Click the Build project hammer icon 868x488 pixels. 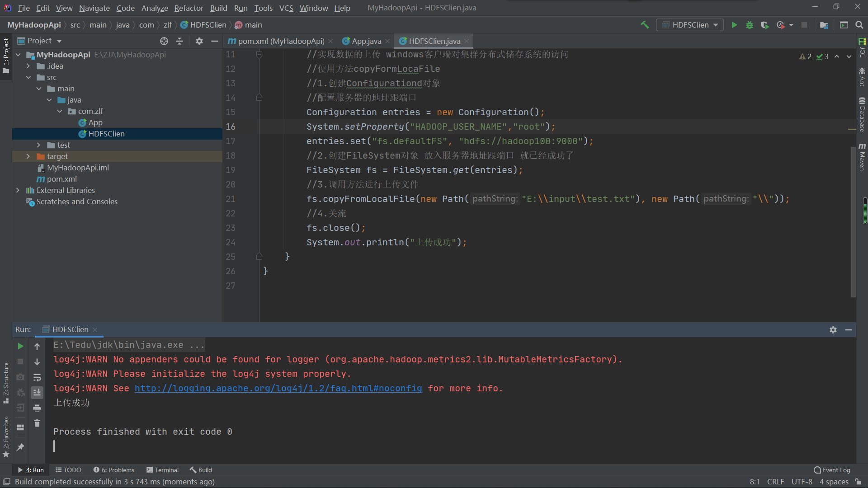tap(645, 25)
